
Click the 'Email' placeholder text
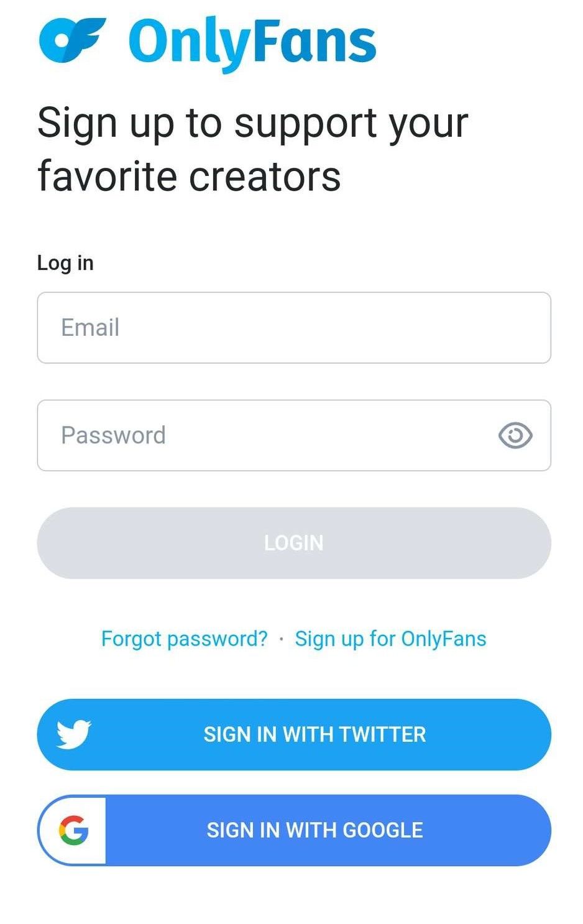pos(90,328)
